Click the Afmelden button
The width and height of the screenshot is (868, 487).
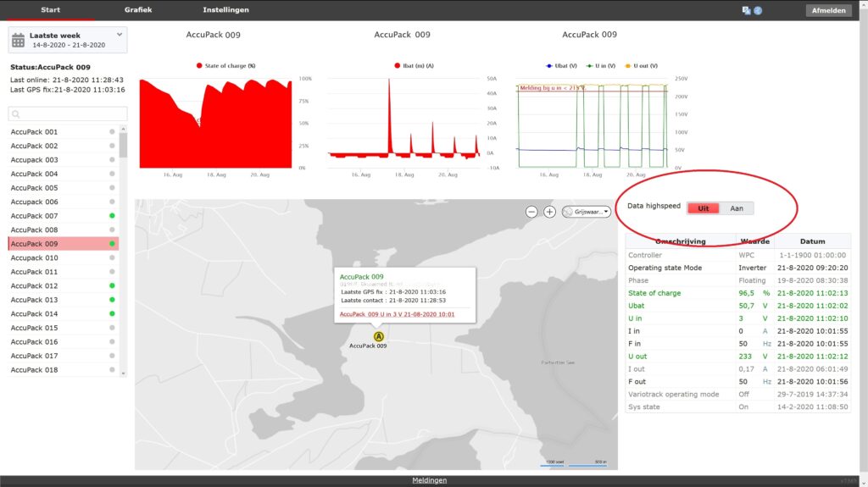coord(828,10)
